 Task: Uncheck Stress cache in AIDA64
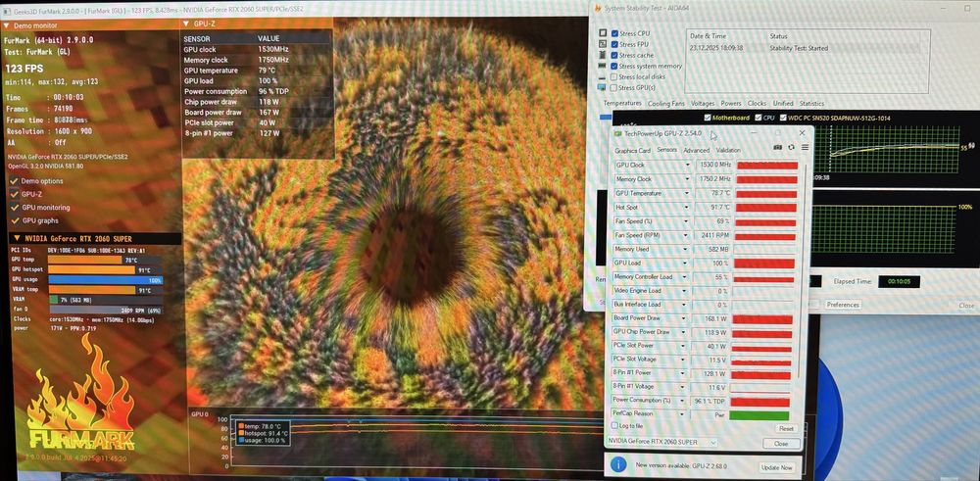pyautogui.click(x=615, y=55)
